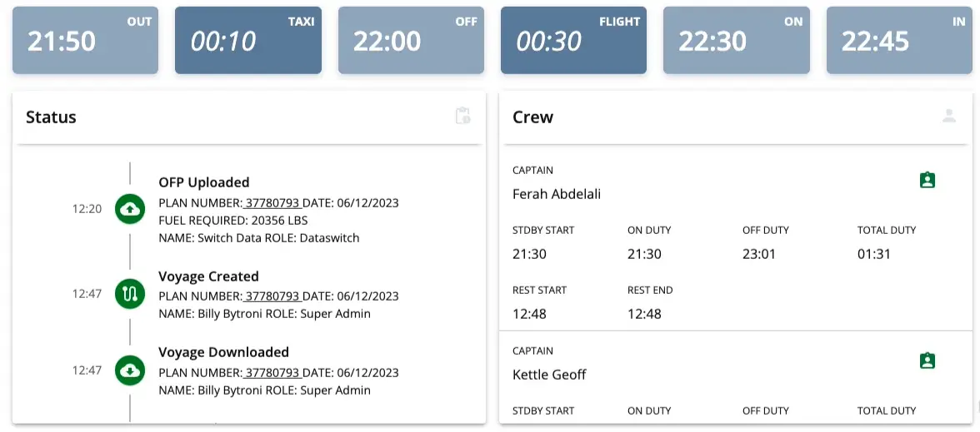Click the Voyage Created route icon
The height and width of the screenshot is (432, 980).
point(130,293)
